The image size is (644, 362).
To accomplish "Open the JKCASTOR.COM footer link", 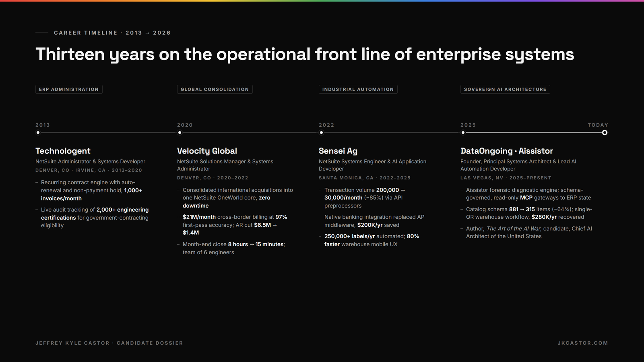I will click(583, 343).
